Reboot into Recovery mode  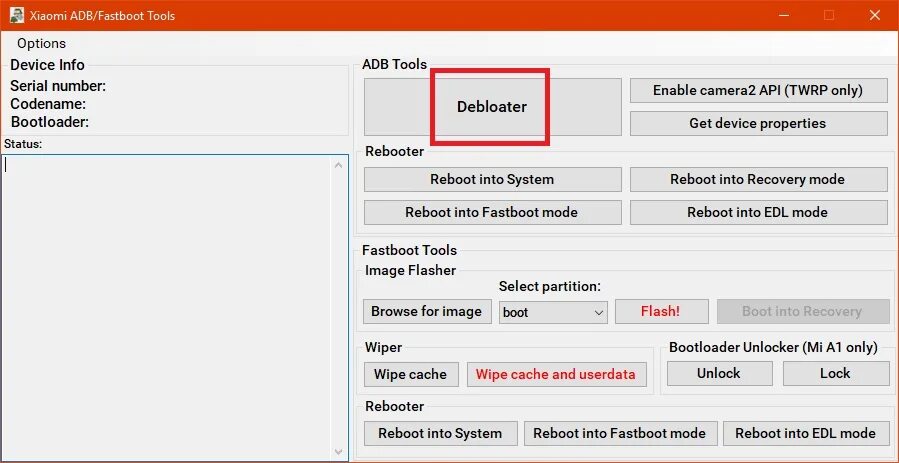758,179
